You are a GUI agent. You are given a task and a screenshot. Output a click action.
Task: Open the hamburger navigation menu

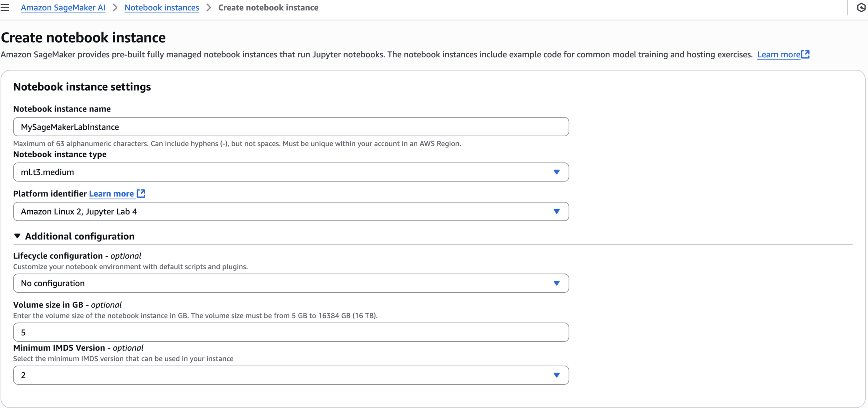pos(5,7)
